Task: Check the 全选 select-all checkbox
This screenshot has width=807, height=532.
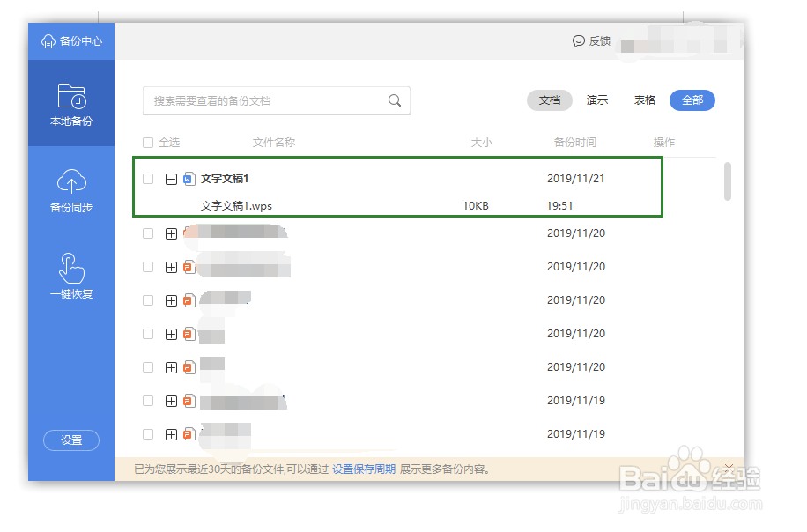Action: [148, 142]
